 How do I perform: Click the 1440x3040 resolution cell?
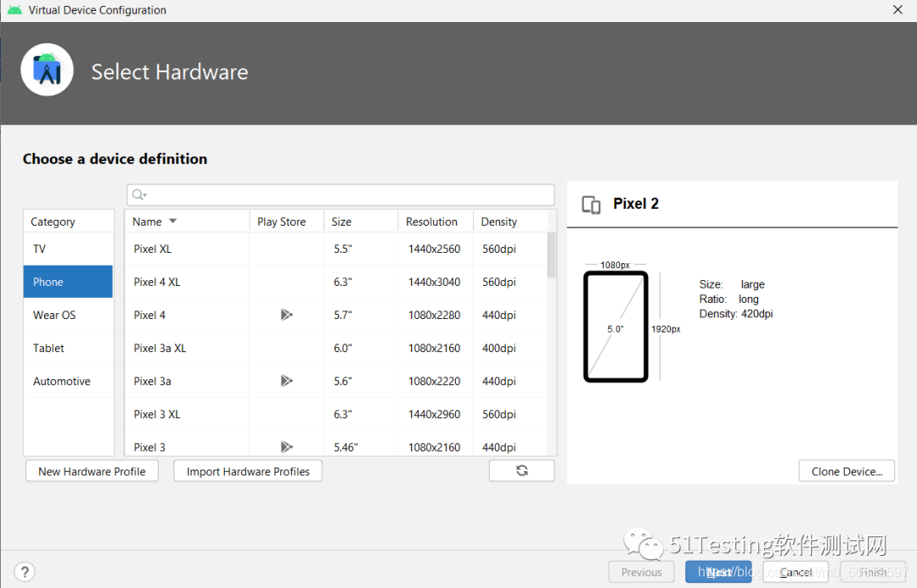pyautogui.click(x=434, y=282)
